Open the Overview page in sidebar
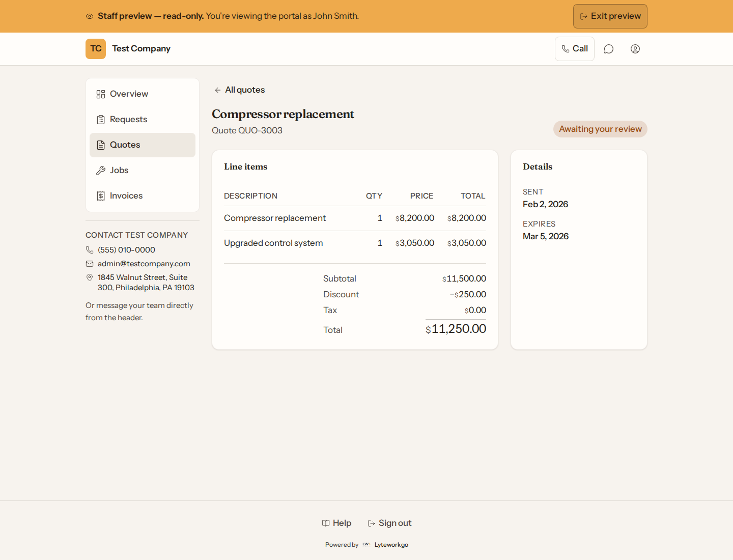Viewport: 733px width, 560px height. tap(143, 94)
